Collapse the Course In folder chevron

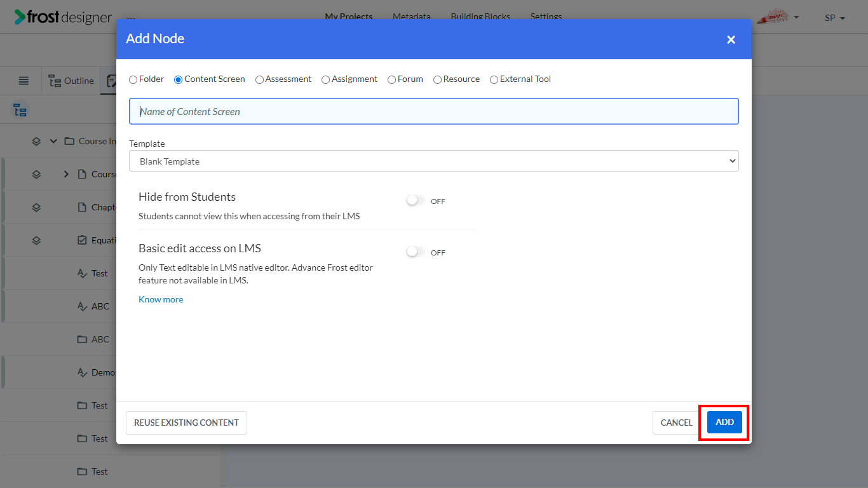53,141
